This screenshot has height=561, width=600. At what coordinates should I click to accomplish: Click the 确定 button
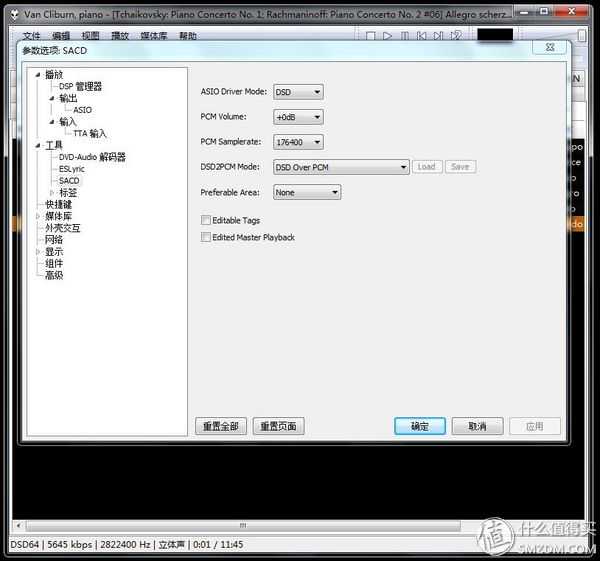click(x=420, y=426)
